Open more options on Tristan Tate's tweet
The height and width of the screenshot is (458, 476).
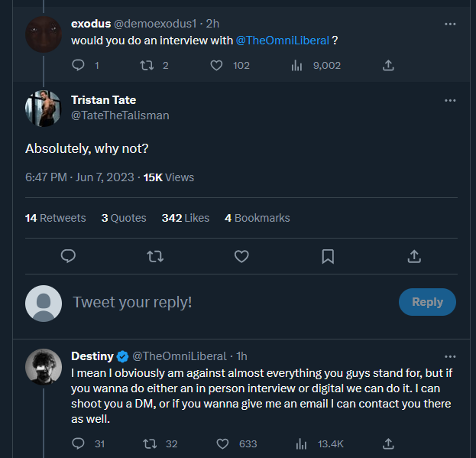click(450, 100)
